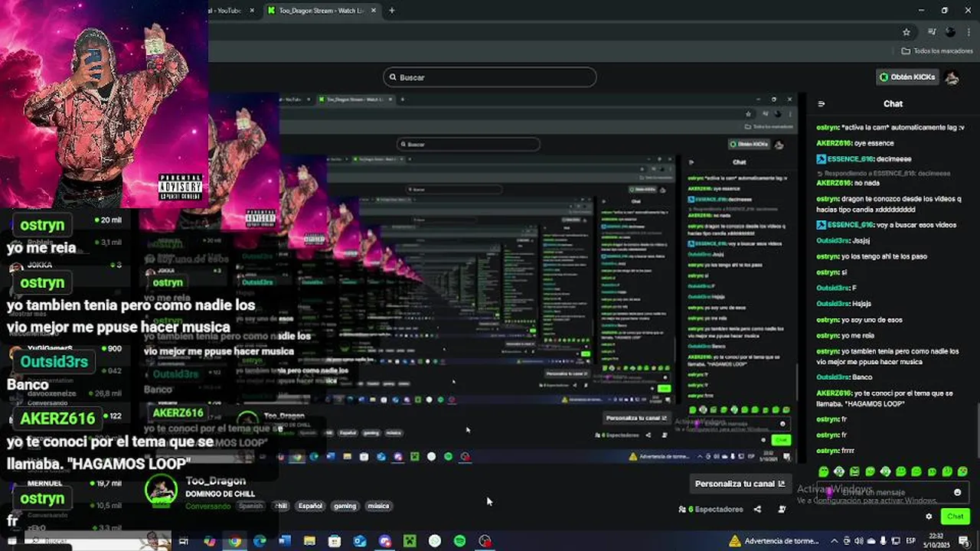
Task: Switch to the YouTube browser tab
Action: [230, 11]
